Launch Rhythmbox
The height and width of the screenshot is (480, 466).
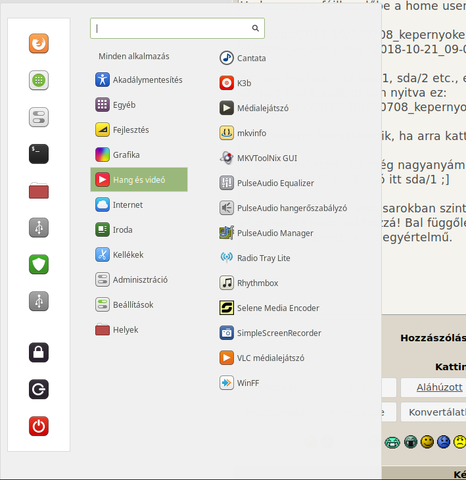[249, 283]
